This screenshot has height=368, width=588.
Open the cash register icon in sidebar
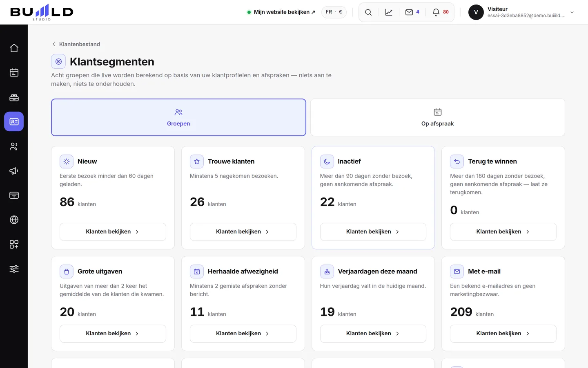(x=14, y=97)
